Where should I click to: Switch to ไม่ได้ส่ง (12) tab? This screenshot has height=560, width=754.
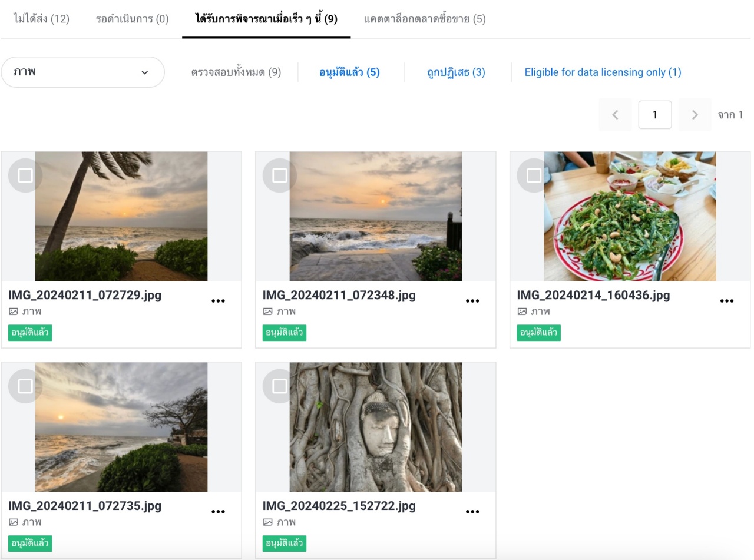(41, 19)
